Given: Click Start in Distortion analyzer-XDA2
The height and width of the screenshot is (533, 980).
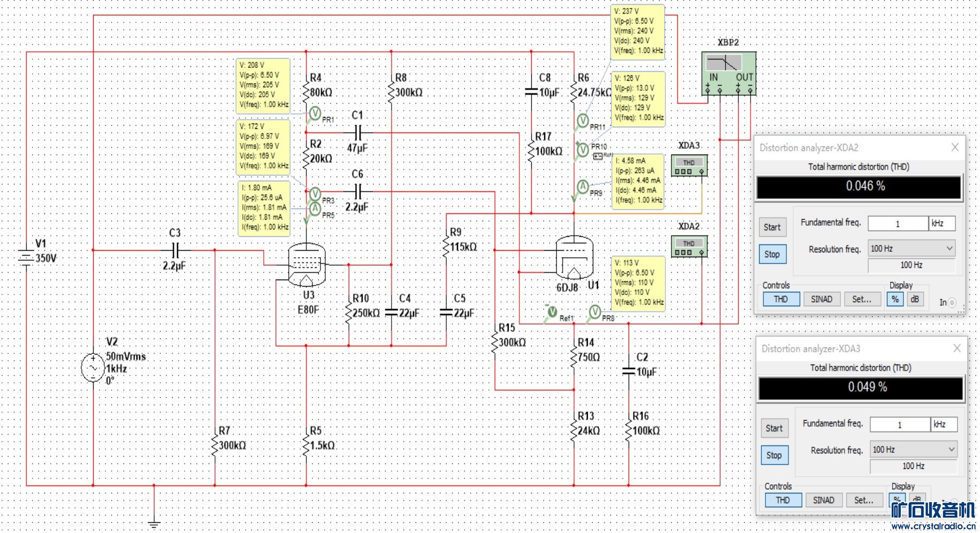Looking at the screenshot, I should click(772, 227).
